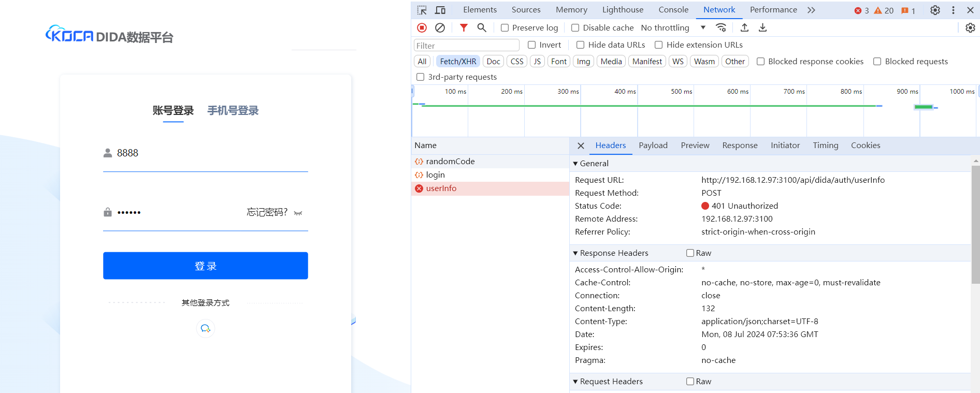
Task: Collapse the Response Headers section
Action: [x=575, y=253]
